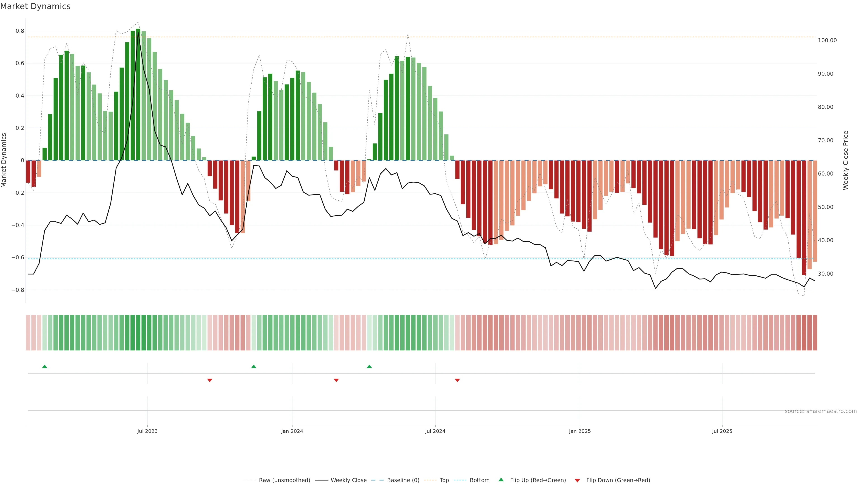Toggle the Top legend entry

(x=444, y=480)
